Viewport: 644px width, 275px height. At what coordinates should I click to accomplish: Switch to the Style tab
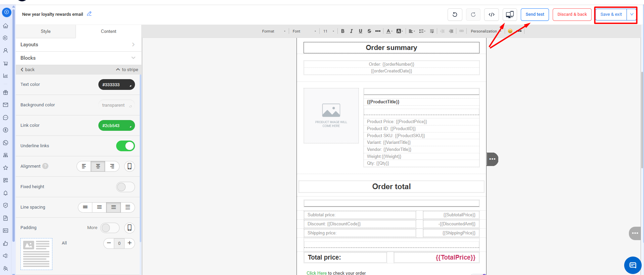tap(46, 31)
